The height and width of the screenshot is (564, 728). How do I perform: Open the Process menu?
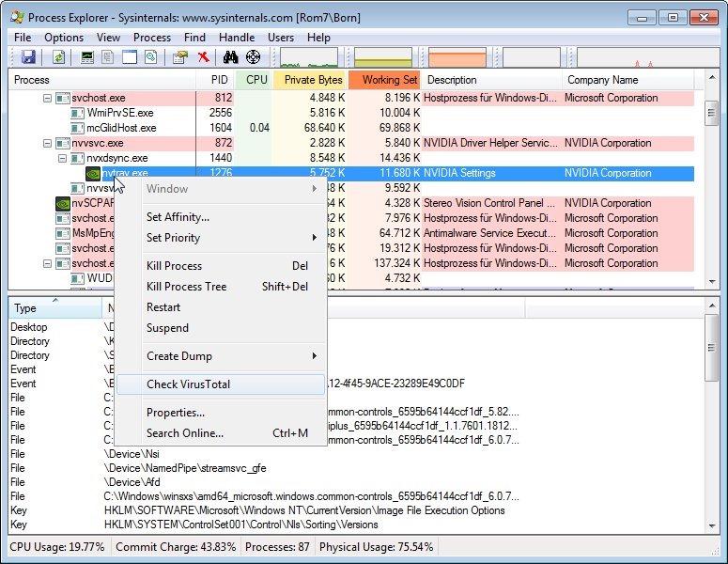coord(152,38)
